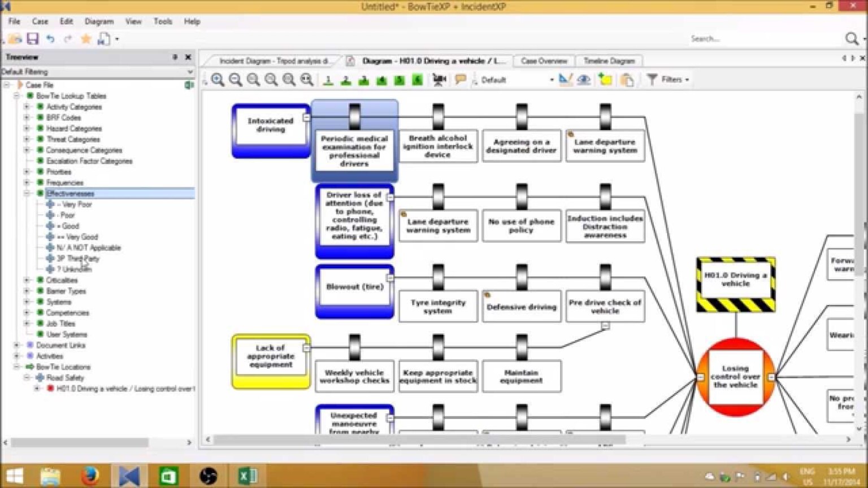Screen dimensions: 868x488
Task: Click the camera snapshot icon in diagram toolbar
Action: (439, 80)
